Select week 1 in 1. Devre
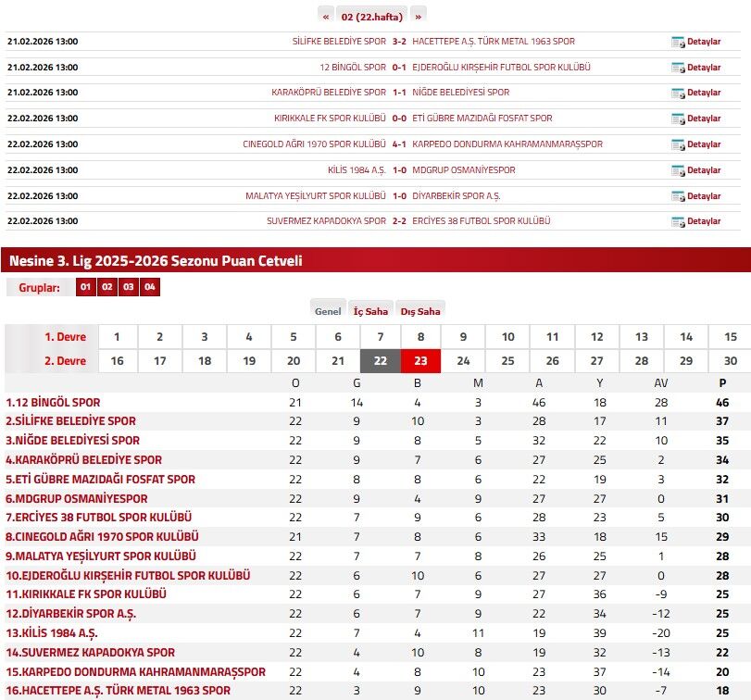This screenshot has height=700, width=751. point(117,337)
